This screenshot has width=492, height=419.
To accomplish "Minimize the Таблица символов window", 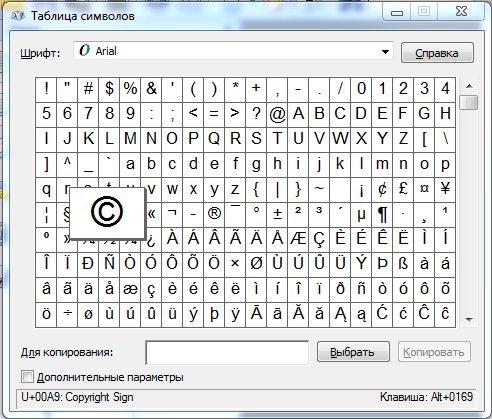I will pyautogui.click(x=397, y=12).
